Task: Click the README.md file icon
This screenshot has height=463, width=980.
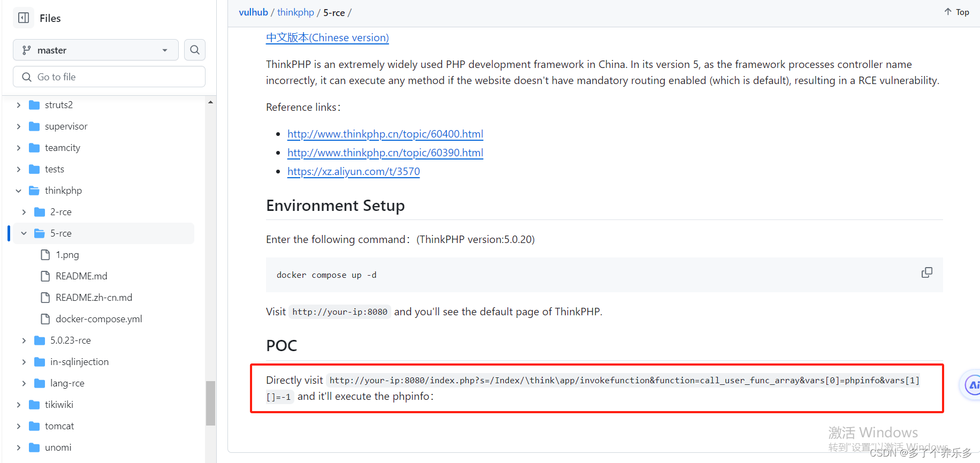Action: point(45,276)
